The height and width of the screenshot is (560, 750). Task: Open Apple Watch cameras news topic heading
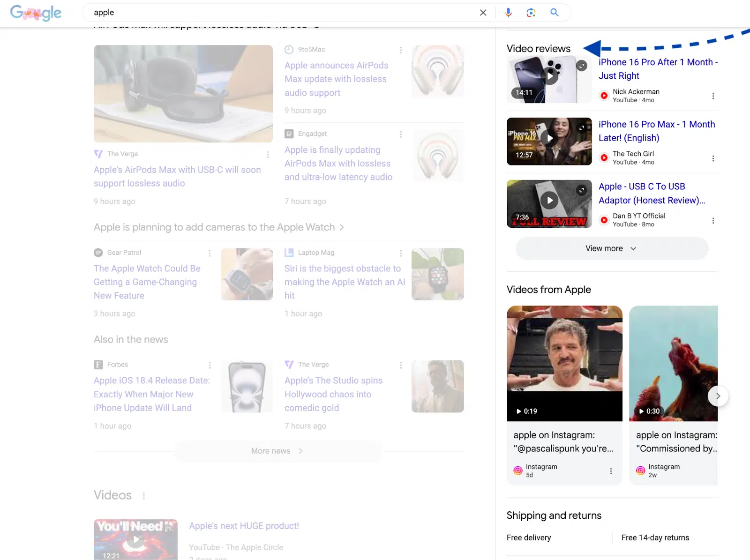click(219, 227)
